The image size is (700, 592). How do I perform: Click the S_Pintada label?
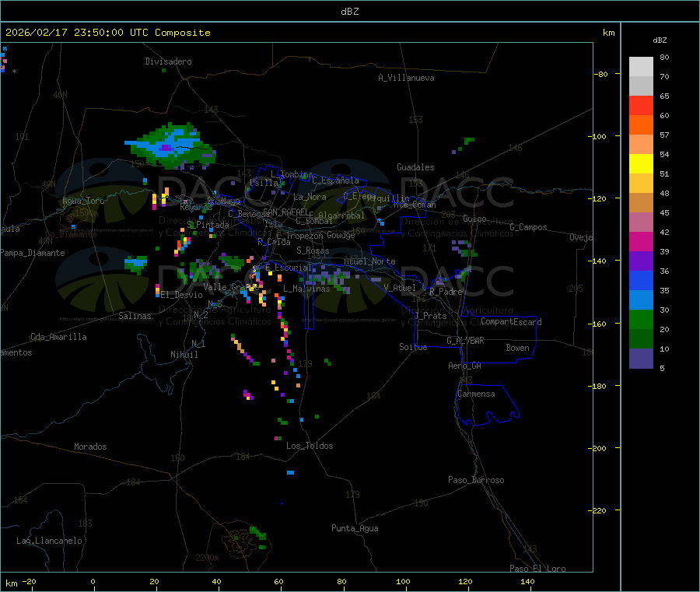[208, 225]
